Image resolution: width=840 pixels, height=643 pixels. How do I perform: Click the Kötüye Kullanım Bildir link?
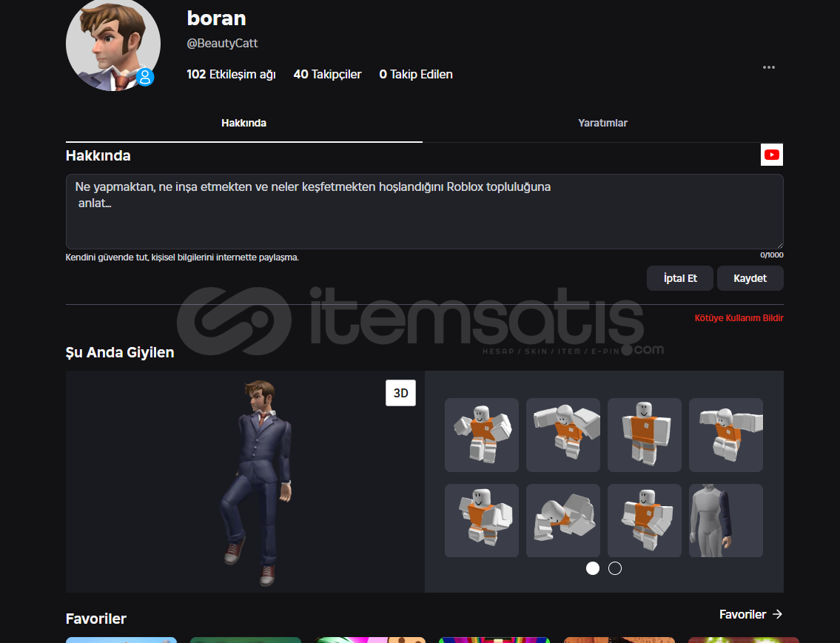point(739,318)
